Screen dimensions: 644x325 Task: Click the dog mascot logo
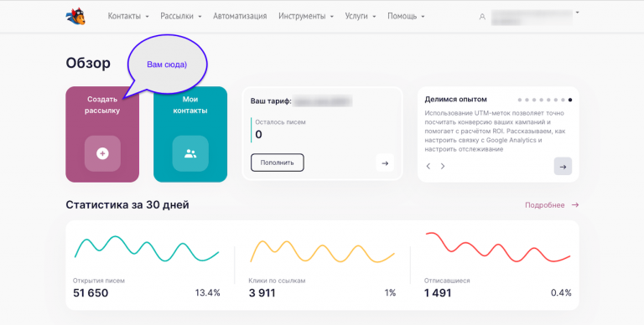pyautogui.click(x=75, y=17)
